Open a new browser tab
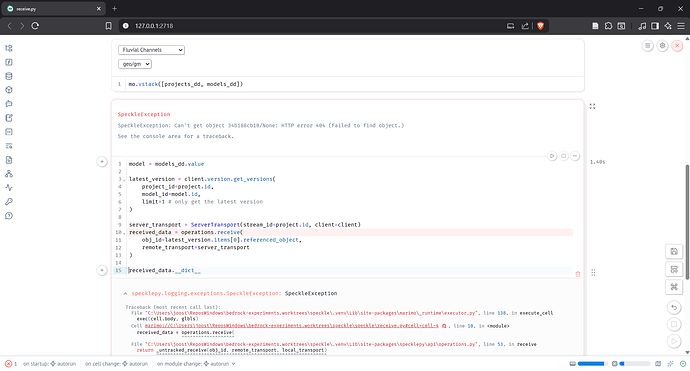 tap(114, 8)
